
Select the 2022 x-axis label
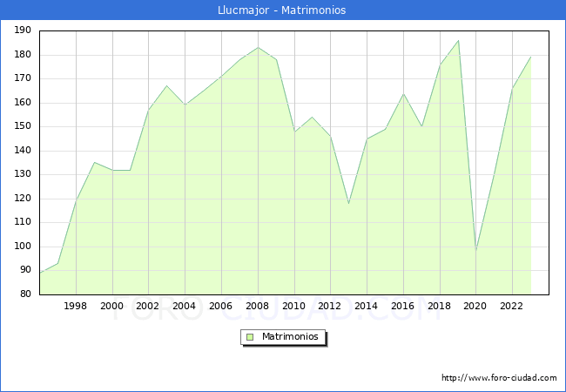click(511, 306)
